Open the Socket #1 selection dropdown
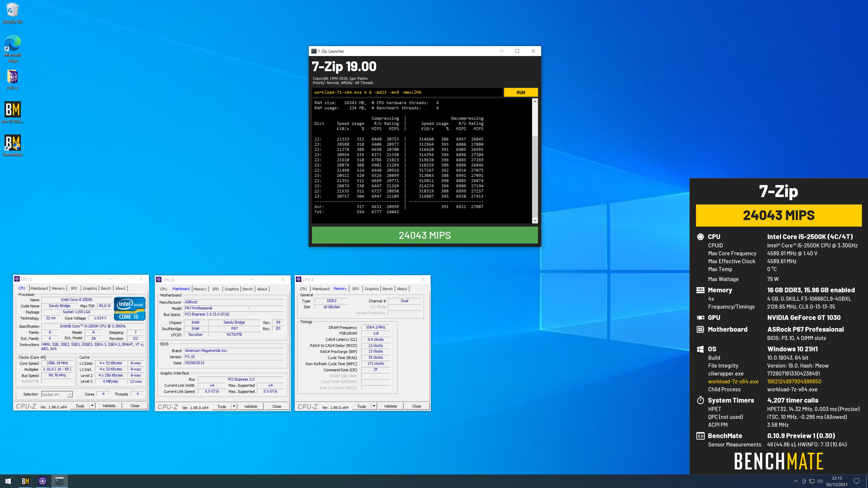 coord(57,394)
